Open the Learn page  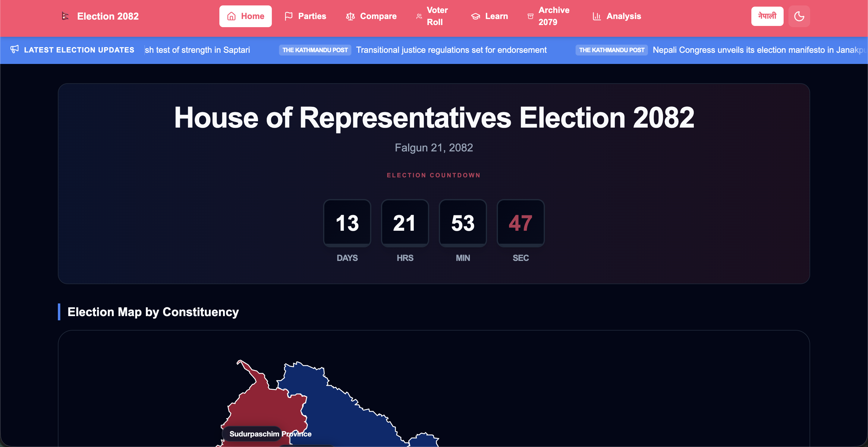coord(496,16)
